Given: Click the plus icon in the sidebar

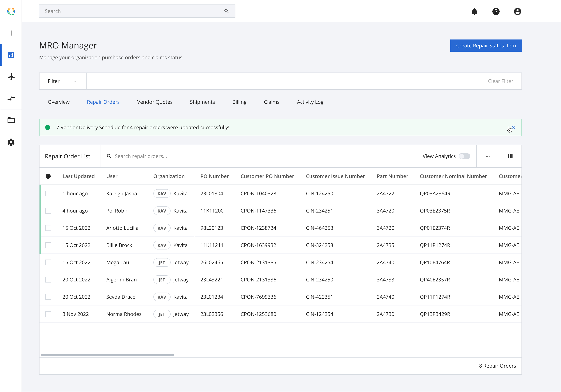Looking at the screenshot, I should point(11,33).
